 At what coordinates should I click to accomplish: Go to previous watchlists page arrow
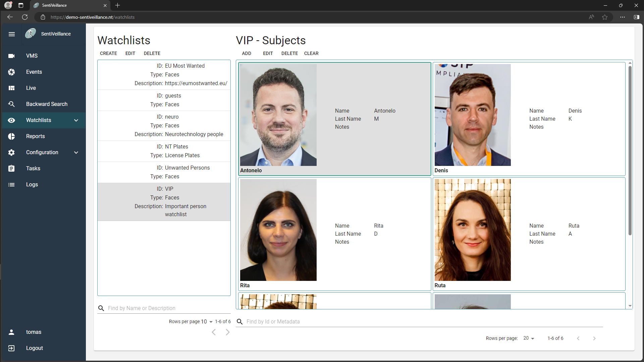[214, 332]
